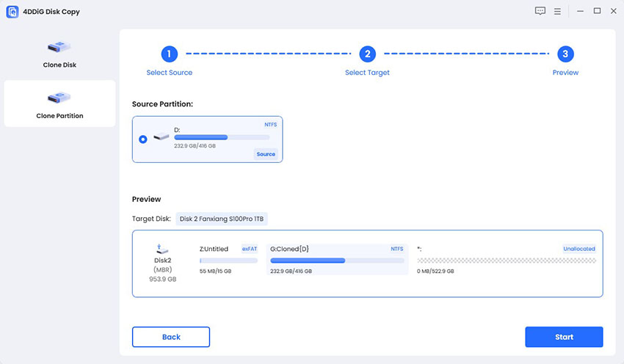Click the Select Target step label
624x364 pixels.
pyautogui.click(x=367, y=73)
